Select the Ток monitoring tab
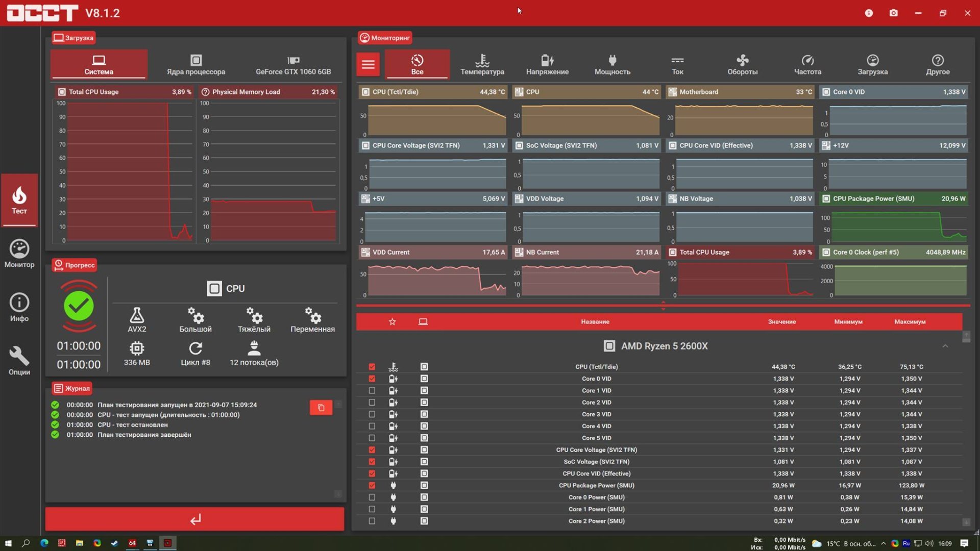The width and height of the screenshot is (980, 551). [x=677, y=64]
